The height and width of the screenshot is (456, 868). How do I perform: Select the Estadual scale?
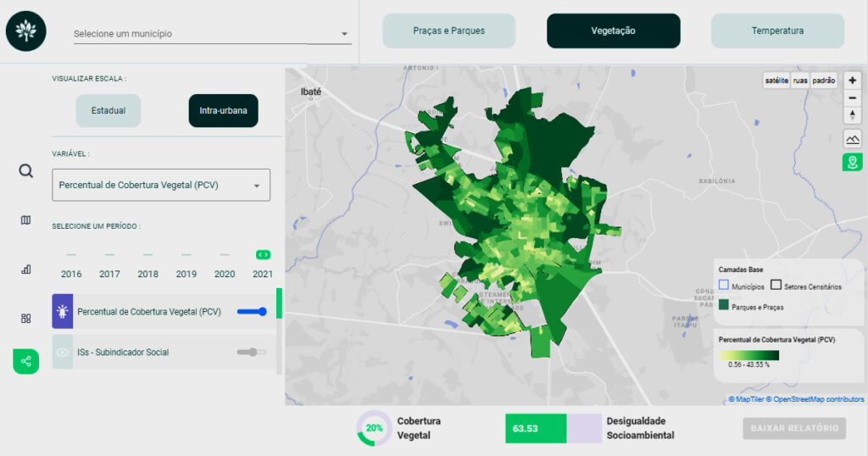[x=108, y=111]
